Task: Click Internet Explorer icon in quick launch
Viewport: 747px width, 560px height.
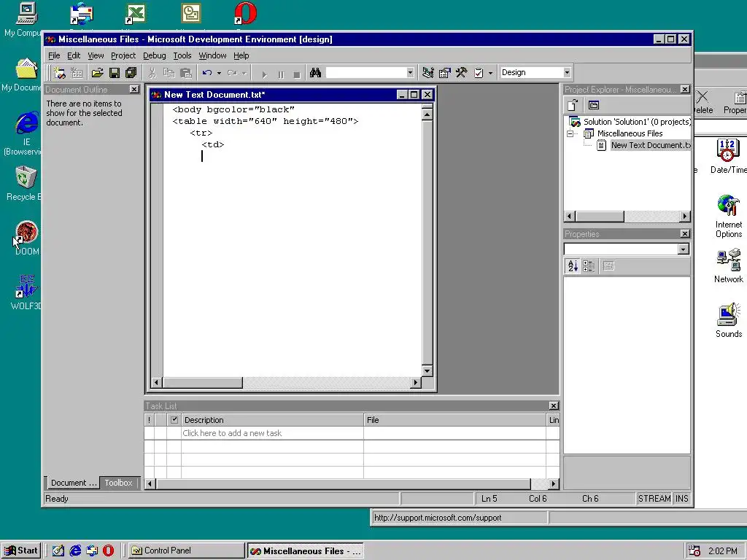Action: tap(75, 551)
